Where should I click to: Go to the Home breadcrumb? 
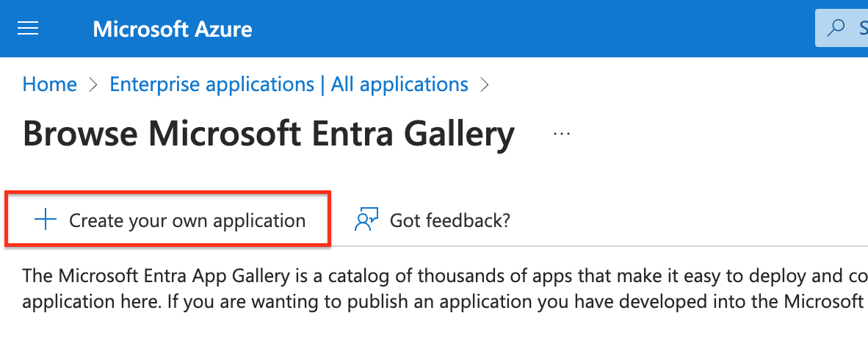[50, 84]
